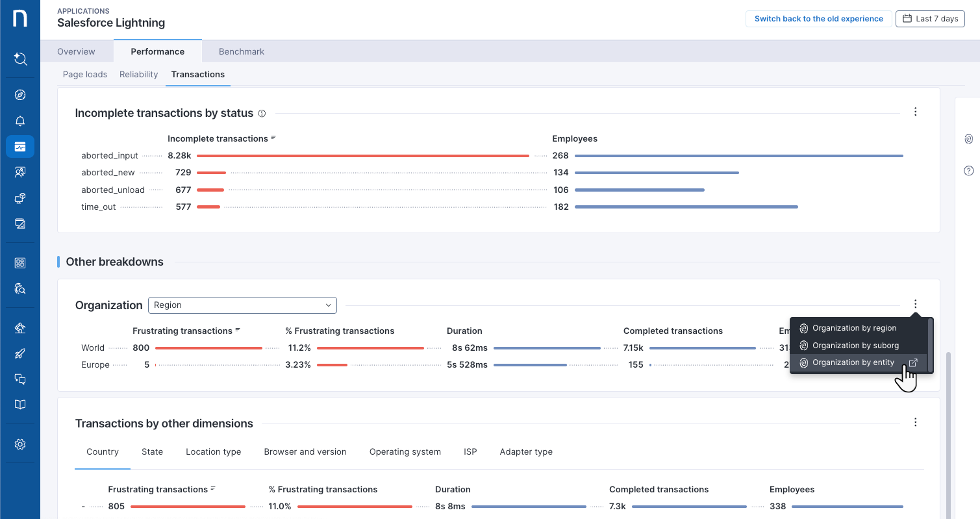Click the compass icon in sidebar
The width and height of the screenshot is (980, 519).
(x=20, y=95)
